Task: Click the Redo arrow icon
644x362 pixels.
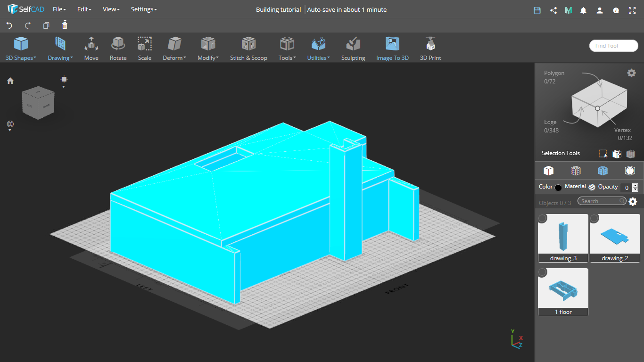Action: pos(28,25)
